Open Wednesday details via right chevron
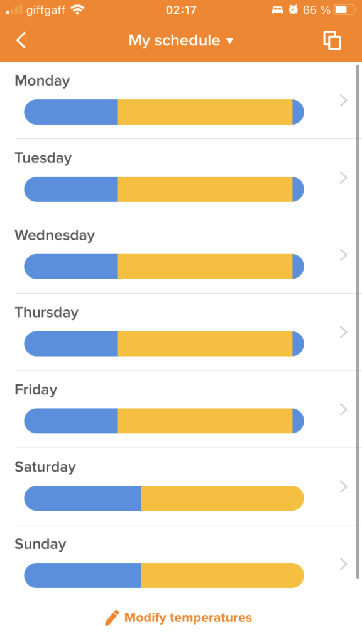Screen dimensions: 362x644 coord(344,255)
